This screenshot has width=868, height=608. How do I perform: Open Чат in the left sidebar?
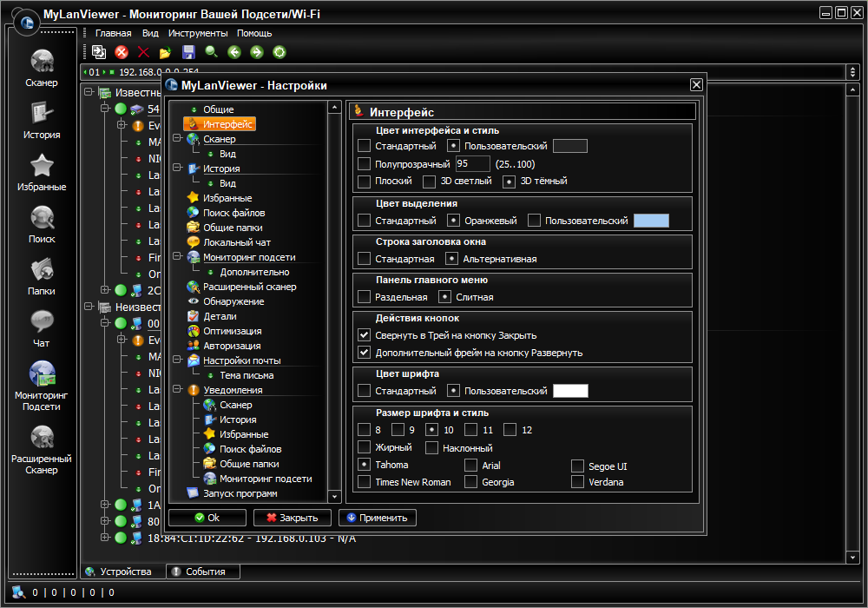point(42,328)
